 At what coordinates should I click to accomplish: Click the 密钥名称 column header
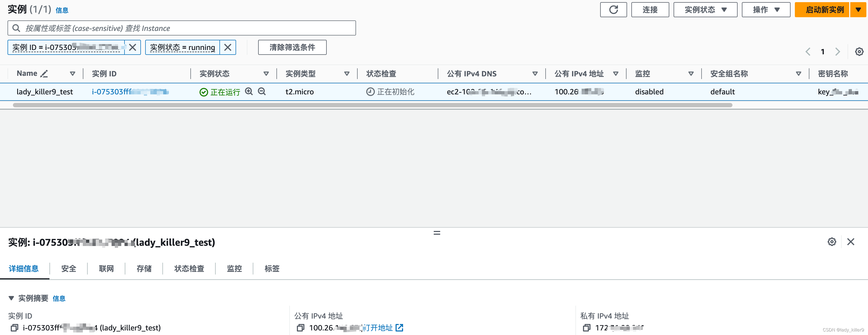pyautogui.click(x=833, y=73)
